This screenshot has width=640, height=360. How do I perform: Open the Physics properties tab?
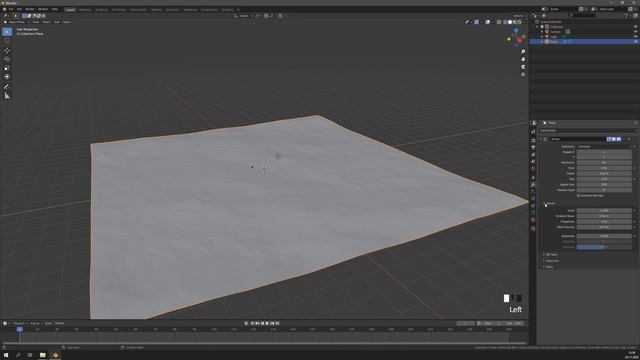[x=533, y=199]
